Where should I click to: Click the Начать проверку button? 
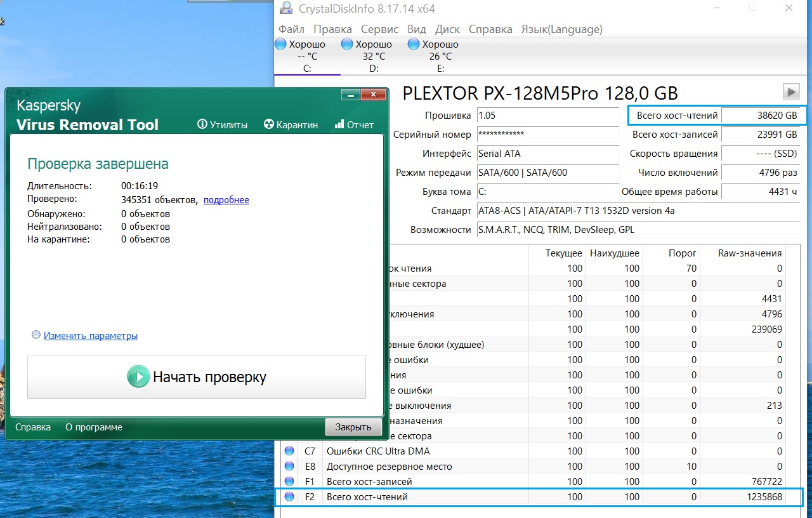tap(197, 376)
